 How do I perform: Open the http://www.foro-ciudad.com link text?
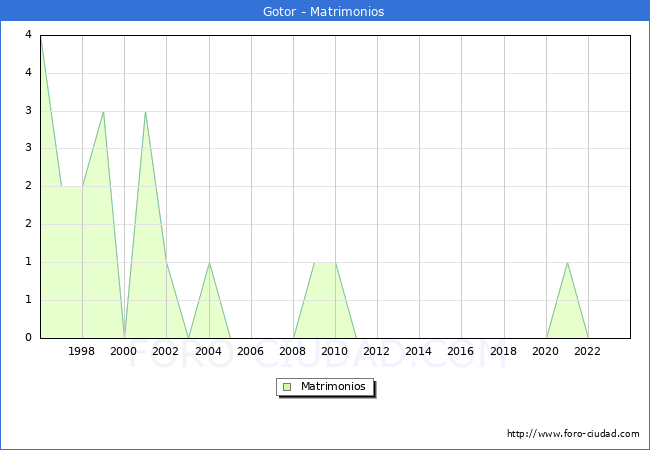tap(573, 433)
